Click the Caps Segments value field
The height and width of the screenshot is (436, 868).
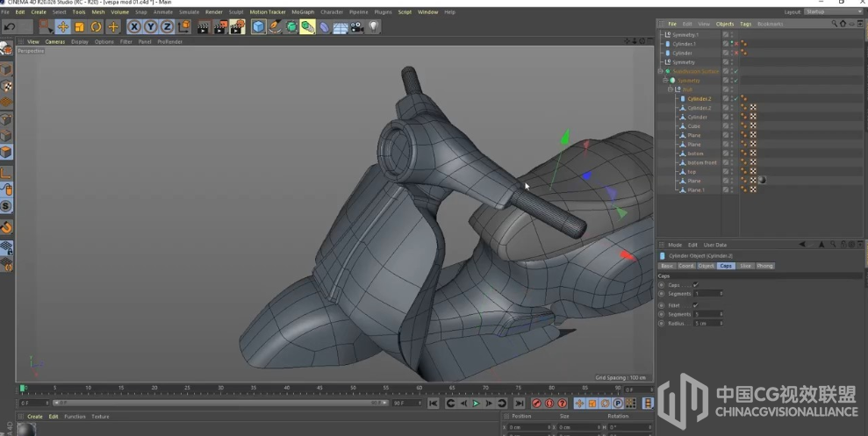click(x=708, y=293)
